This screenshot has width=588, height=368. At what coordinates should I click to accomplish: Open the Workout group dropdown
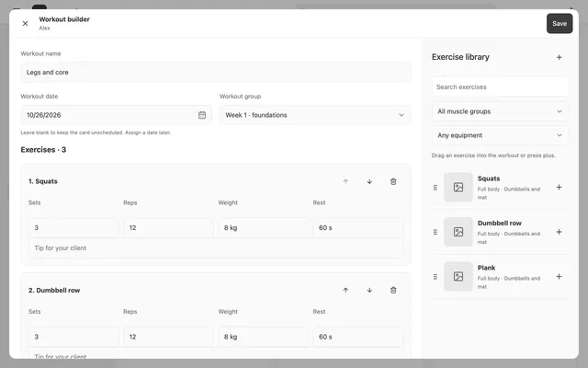click(315, 115)
